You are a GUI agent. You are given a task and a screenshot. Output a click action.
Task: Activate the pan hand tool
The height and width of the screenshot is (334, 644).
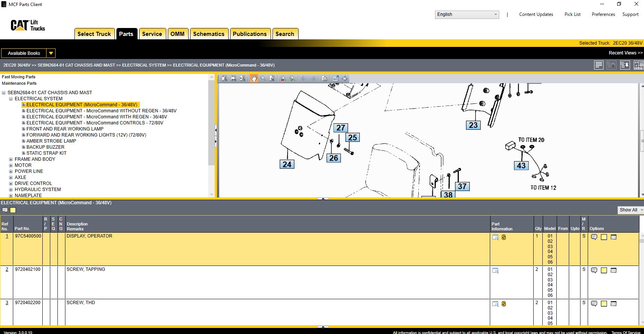pos(254,78)
